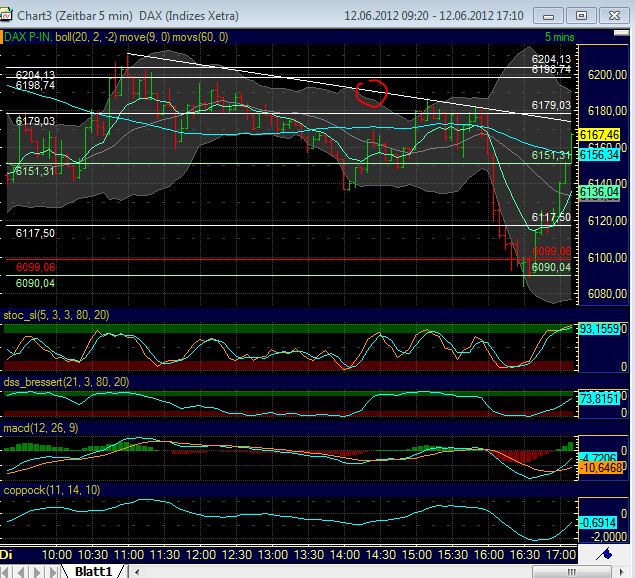Viewport: 635px width, 578px height.
Task: Click the 73,8151 DSS Bressert value tag
Action: click(599, 398)
